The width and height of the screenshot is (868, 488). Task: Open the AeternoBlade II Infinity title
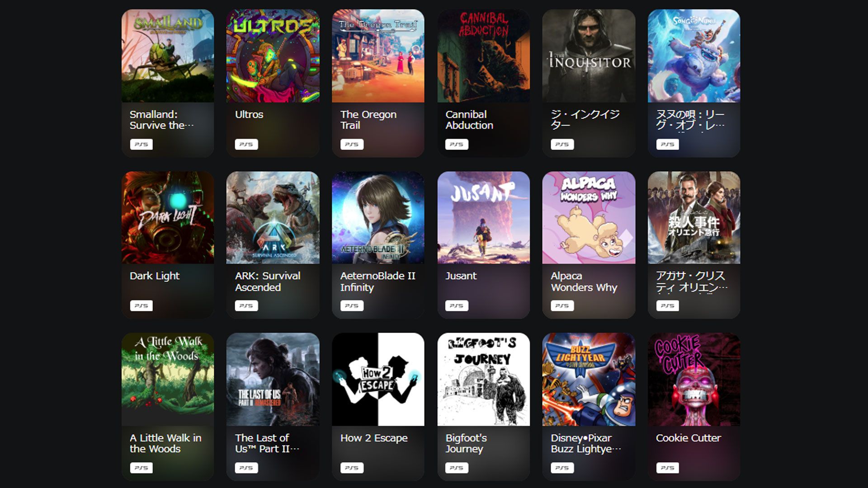click(x=377, y=282)
